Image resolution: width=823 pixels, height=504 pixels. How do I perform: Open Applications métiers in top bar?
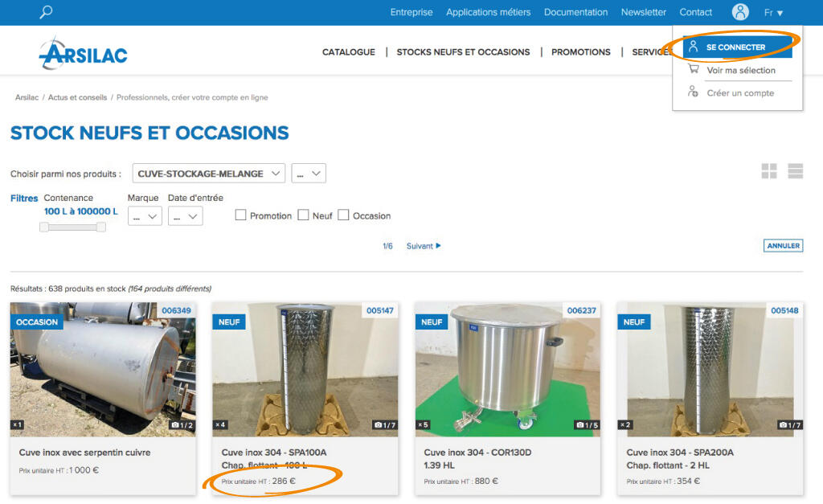(x=488, y=12)
